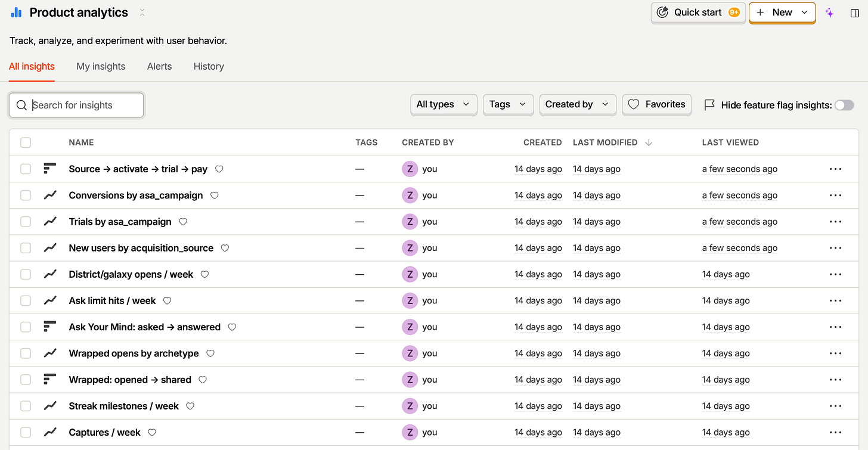Open Wrapped opens by archetype insight
The height and width of the screenshot is (450, 868).
tap(134, 353)
